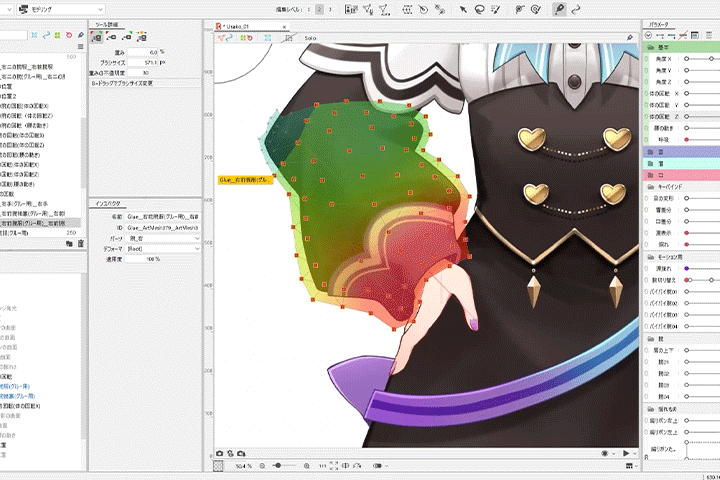Screen dimensions: 720x480
Task: Select the Brush selection tool in toolbar
Action: (495, 9)
